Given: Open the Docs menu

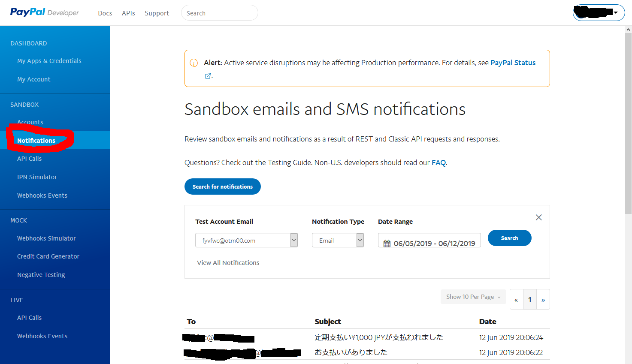Looking at the screenshot, I should (105, 13).
